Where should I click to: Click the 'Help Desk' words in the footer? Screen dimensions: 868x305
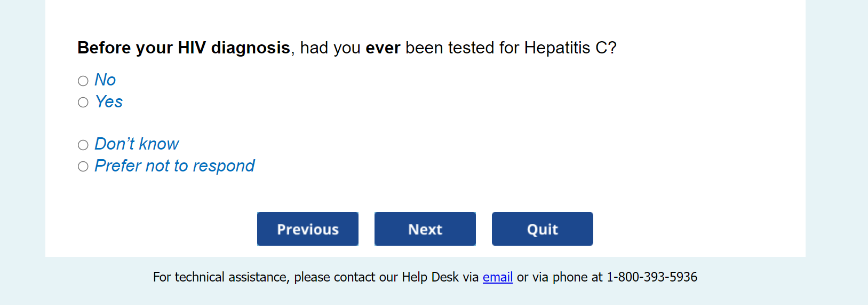[x=430, y=277]
